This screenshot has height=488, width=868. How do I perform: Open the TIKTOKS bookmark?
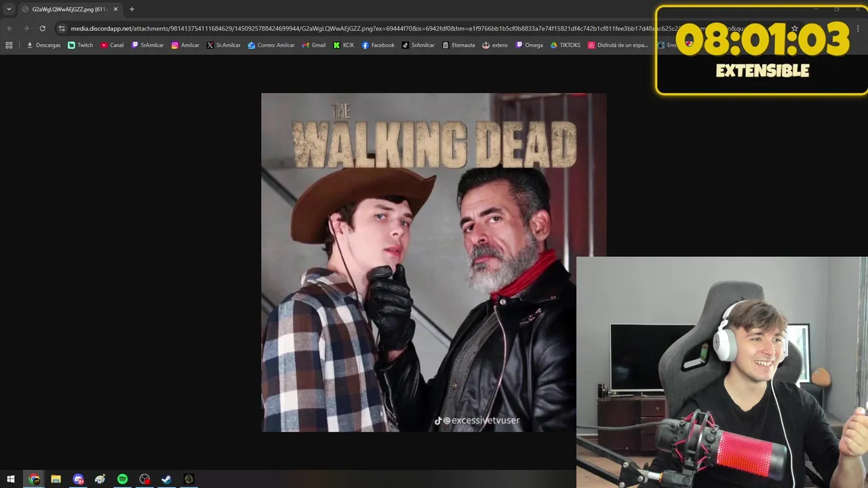tap(566, 45)
